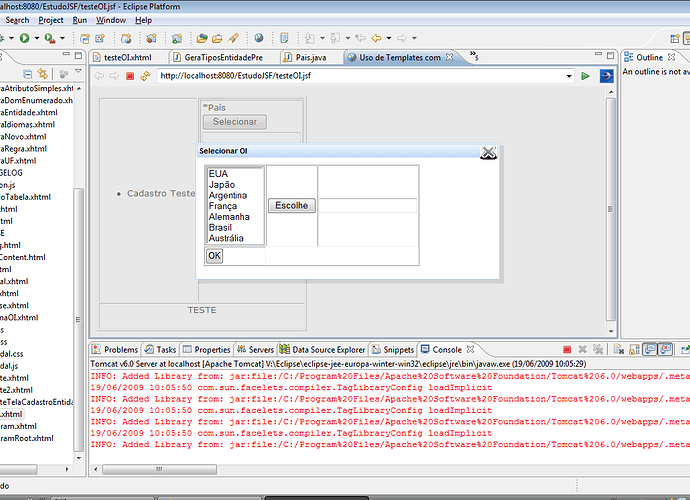Open the Run menu
The width and height of the screenshot is (690, 500).
click(80, 20)
